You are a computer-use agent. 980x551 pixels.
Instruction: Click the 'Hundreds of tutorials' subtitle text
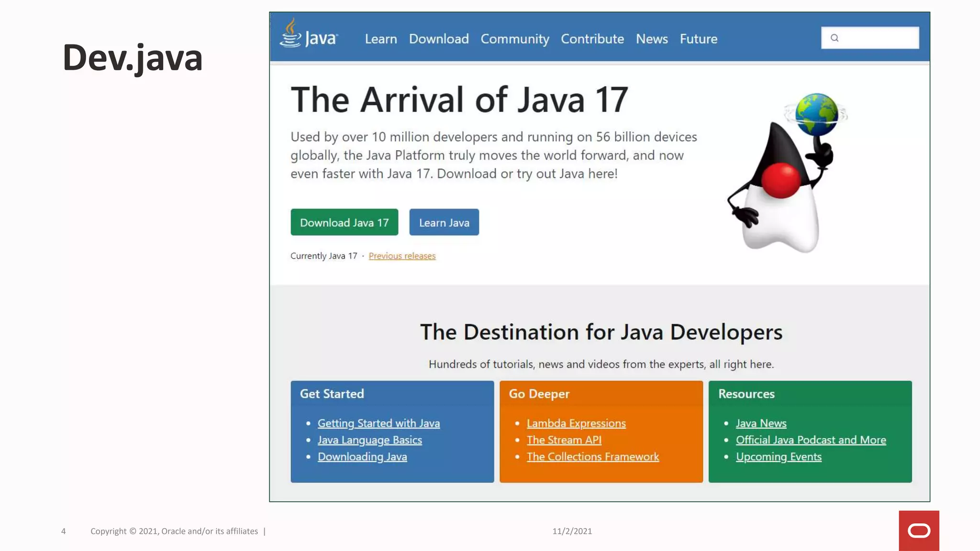tap(601, 364)
